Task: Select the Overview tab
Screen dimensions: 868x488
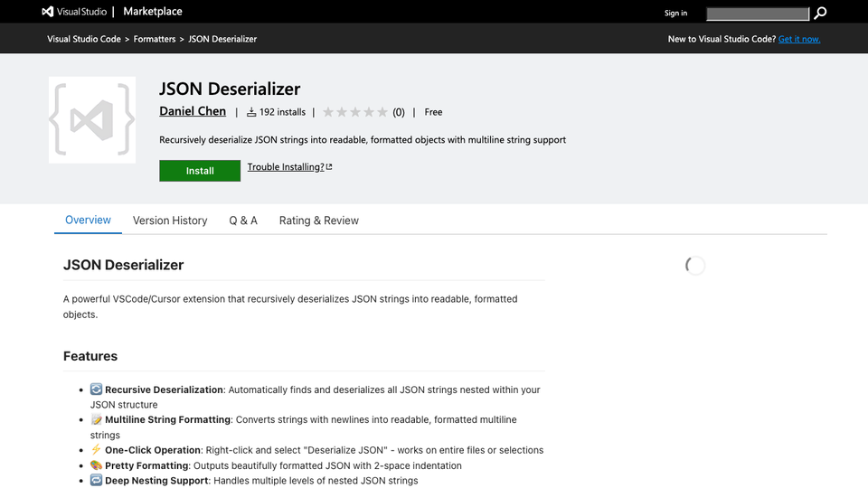Action: click(88, 221)
